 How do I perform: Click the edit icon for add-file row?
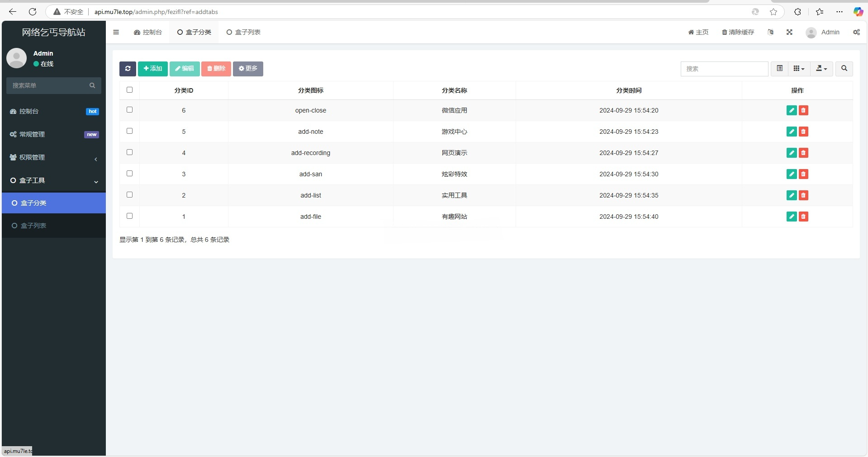tap(791, 217)
